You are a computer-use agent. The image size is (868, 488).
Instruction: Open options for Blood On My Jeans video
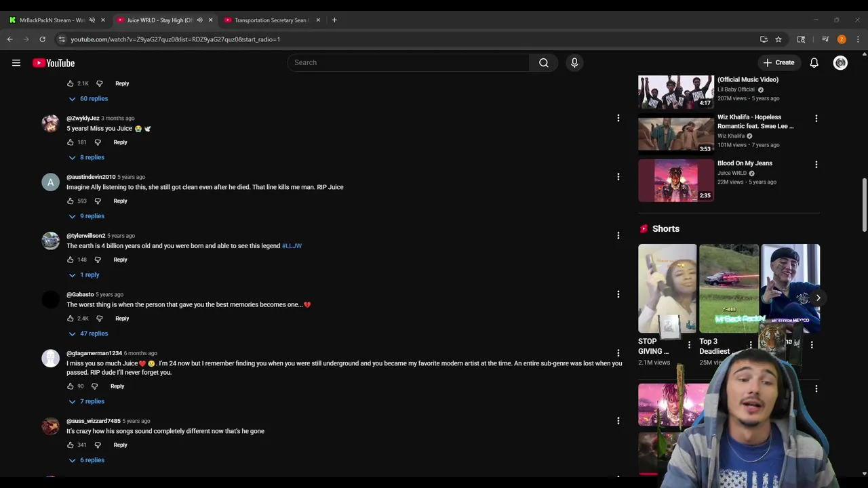tap(816, 165)
